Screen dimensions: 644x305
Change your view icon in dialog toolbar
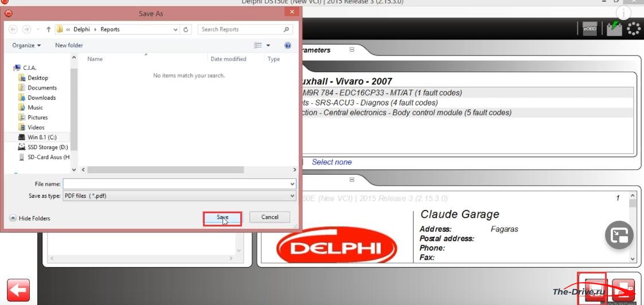[258, 45]
